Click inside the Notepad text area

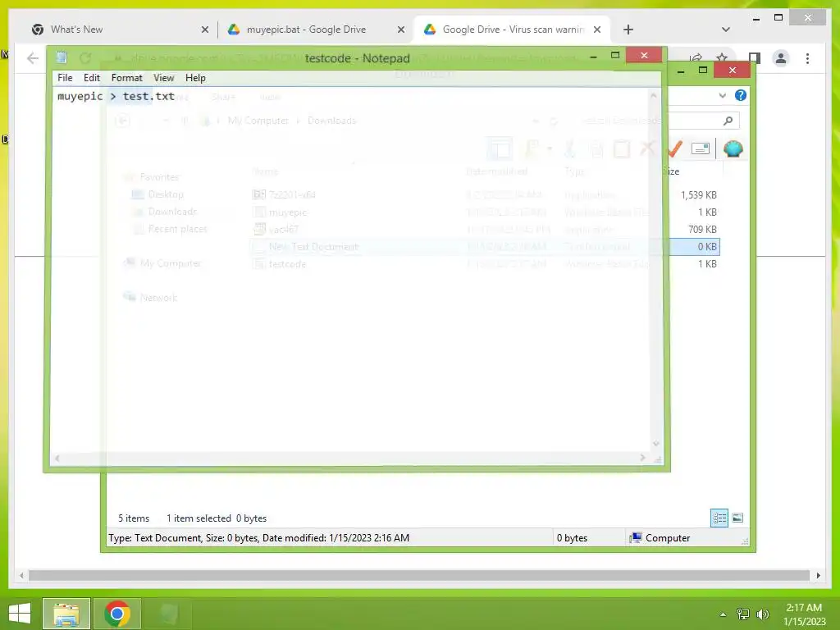[351, 268]
